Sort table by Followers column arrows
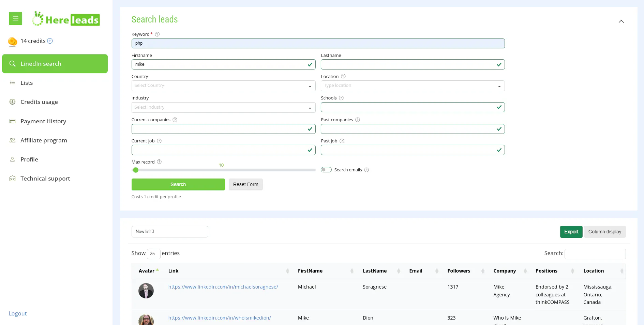 coord(483,271)
